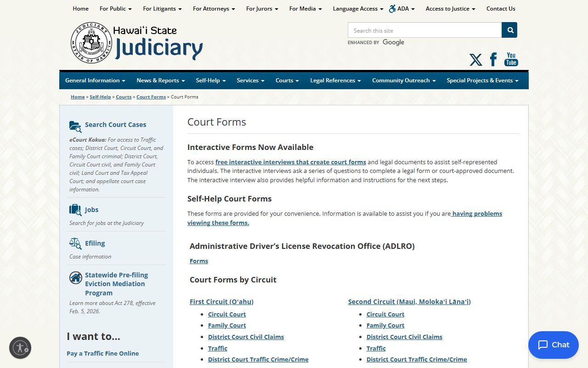Open the accessibility options round icon
The height and width of the screenshot is (368, 588).
pos(20,348)
